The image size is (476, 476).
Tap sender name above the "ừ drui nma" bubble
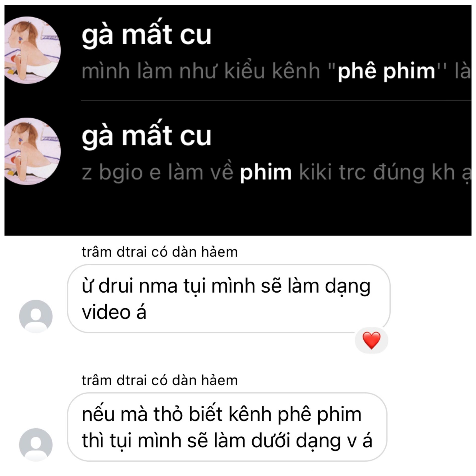coord(160,252)
